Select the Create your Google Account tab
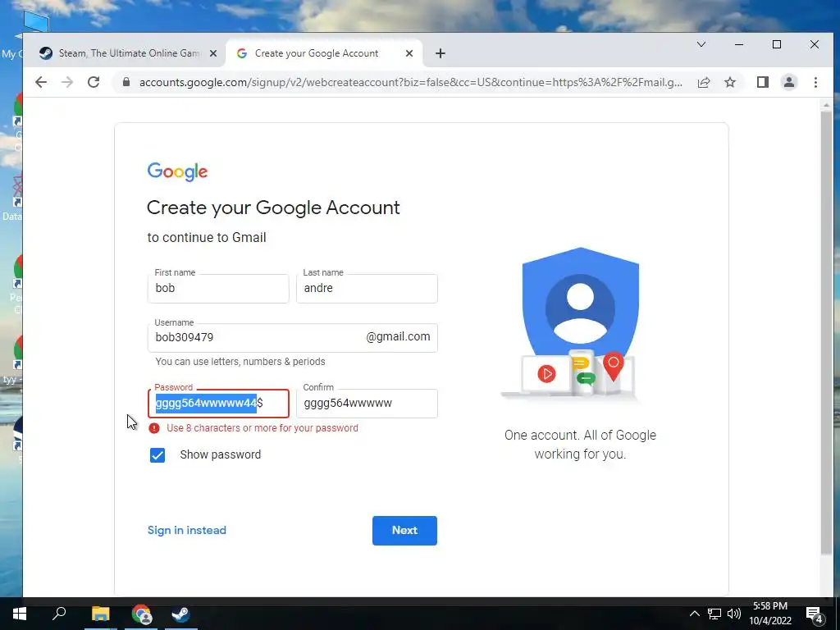Image resolution: width=840 pixels, height=630 pixels. [323, 53]
